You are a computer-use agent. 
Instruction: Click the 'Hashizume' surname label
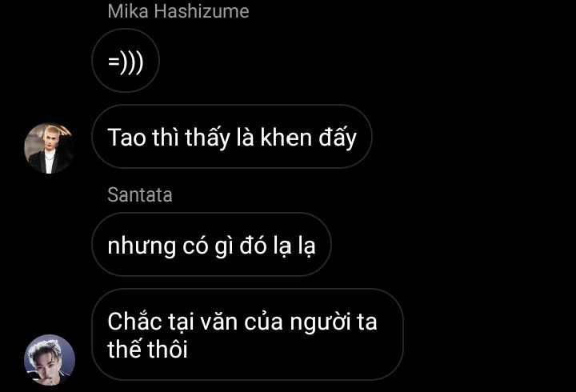[202, 11]
